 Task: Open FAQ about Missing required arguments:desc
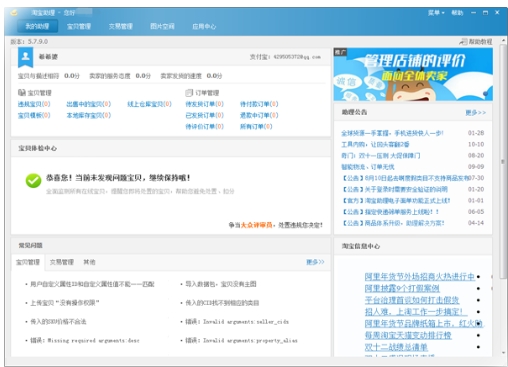[x=85, y=340]
